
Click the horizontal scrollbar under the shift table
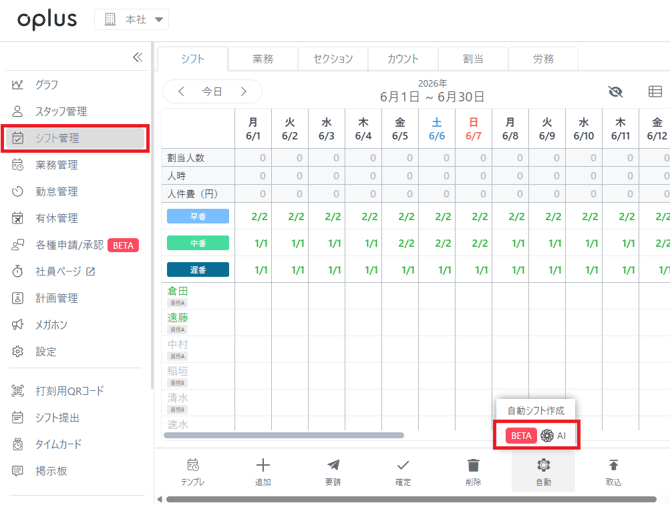[284, 435]
